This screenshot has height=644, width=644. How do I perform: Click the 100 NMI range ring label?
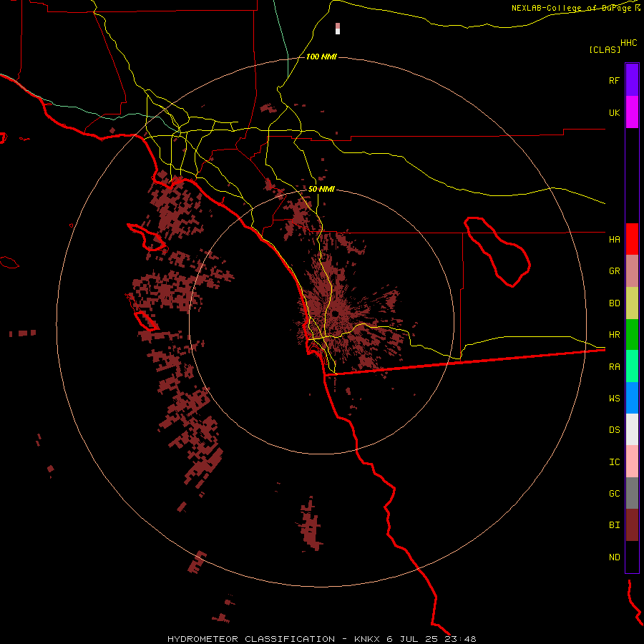321,57
